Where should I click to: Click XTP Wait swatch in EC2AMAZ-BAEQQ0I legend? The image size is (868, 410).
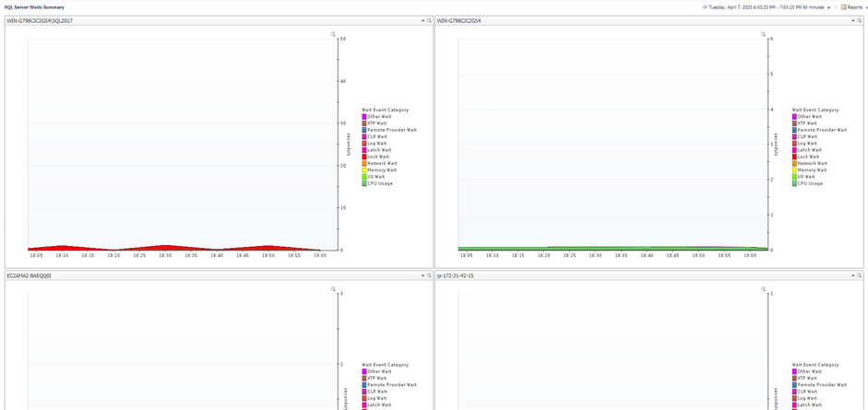pos(364,378)
